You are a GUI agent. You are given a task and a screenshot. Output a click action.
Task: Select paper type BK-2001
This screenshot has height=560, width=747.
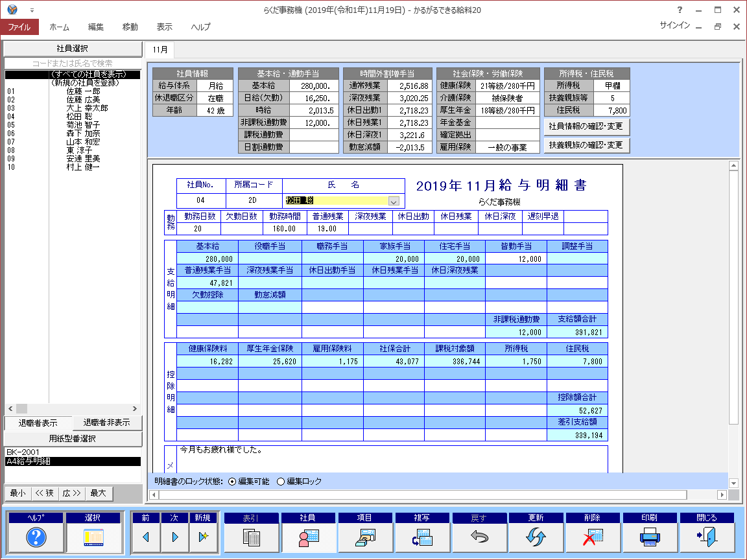tap(73, 452)
